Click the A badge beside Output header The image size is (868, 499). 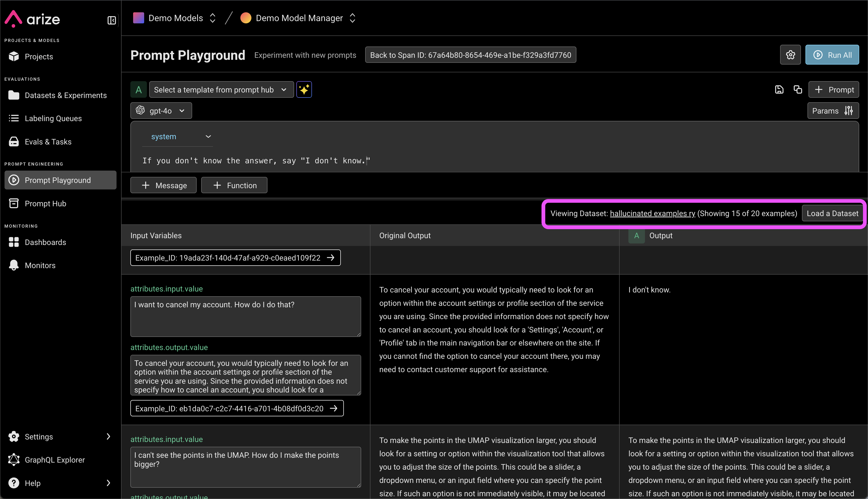click(636, 235)
